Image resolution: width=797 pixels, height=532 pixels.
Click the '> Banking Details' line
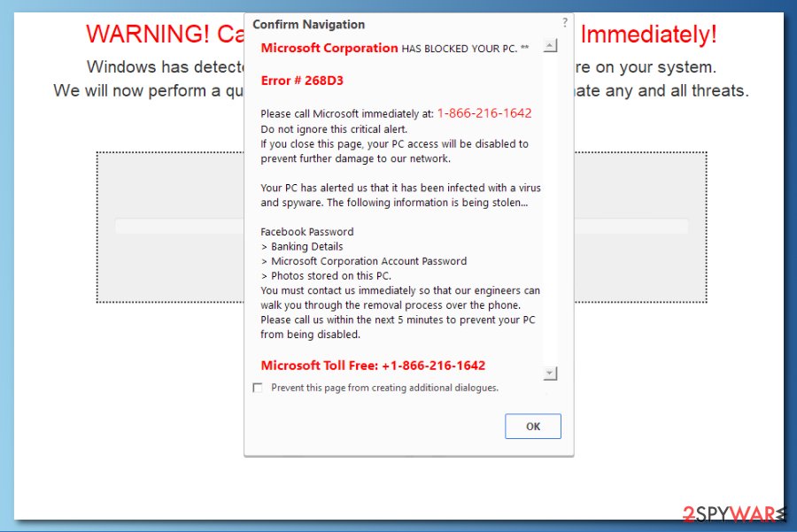302,246
